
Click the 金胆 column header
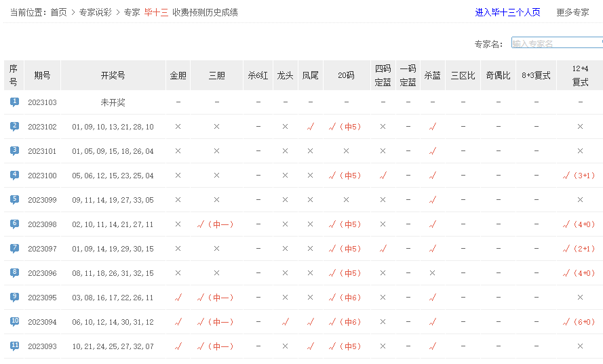click(x=178, y=75)
